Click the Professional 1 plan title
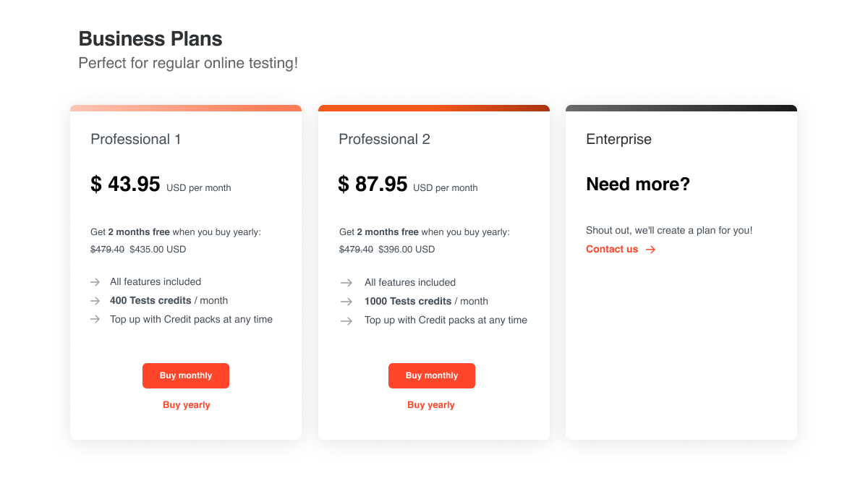Image resolution: width=868 pixels, height=489 pixels. 136,140
